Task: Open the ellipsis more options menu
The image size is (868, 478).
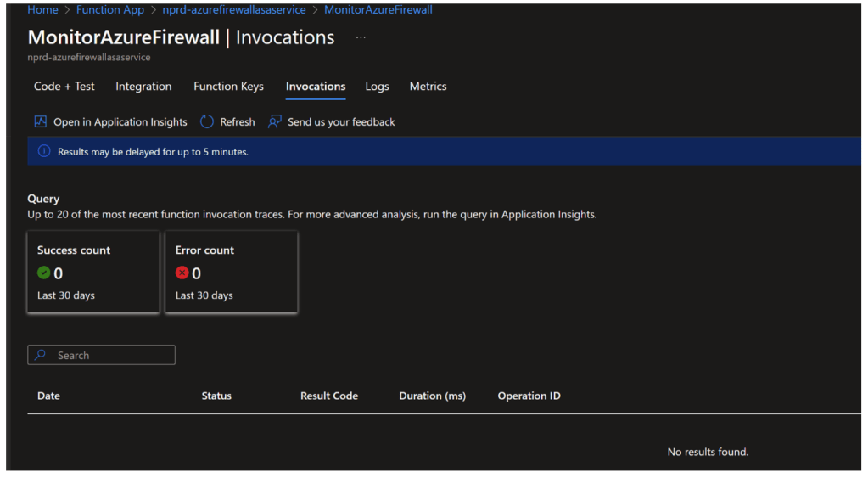Action: point(361,38)
